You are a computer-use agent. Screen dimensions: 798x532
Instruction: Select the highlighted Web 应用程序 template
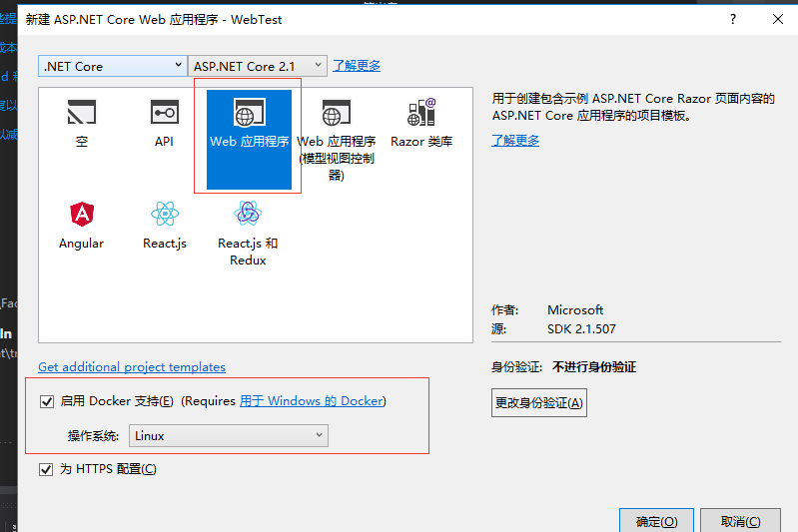tap(249, 140)
